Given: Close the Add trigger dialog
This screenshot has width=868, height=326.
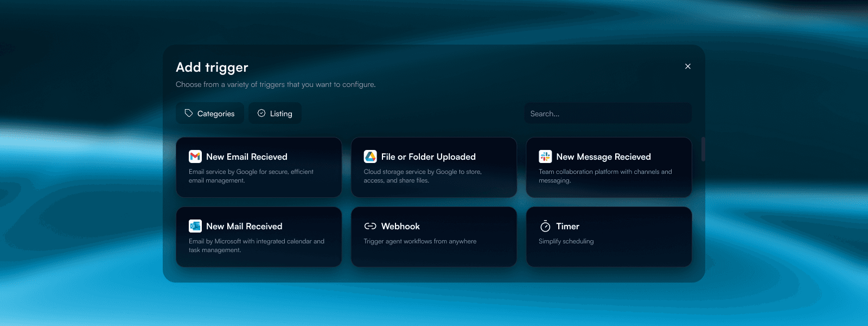Looking at the screenshot, I should [x=688, y=66].
